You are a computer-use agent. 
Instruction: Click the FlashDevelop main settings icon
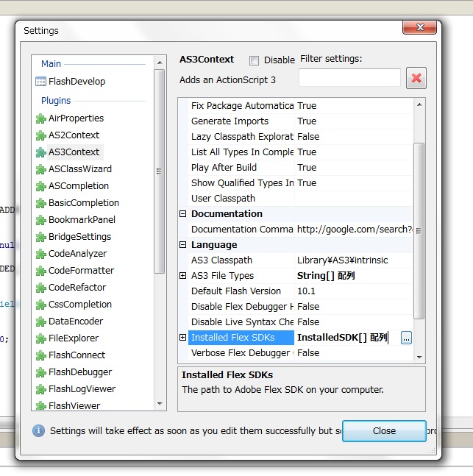point(40,82)
